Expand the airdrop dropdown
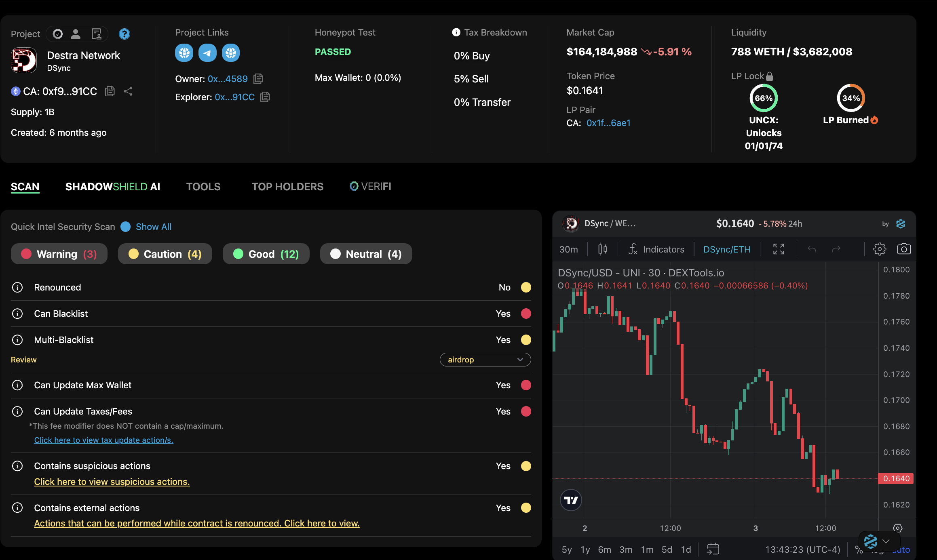The image size is (937, 560). tap(485, 360)
